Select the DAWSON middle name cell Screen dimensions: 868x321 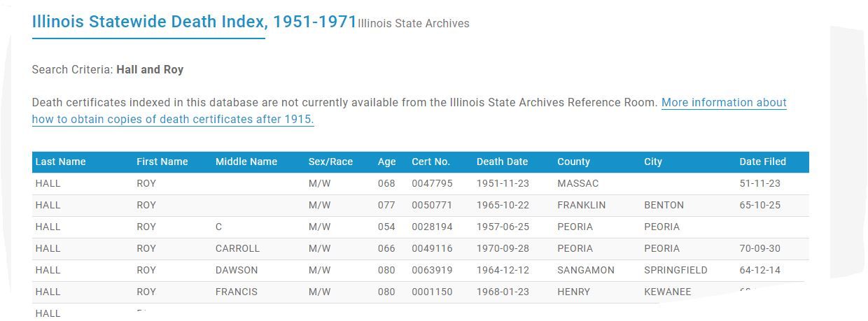(x=237, y=270)
